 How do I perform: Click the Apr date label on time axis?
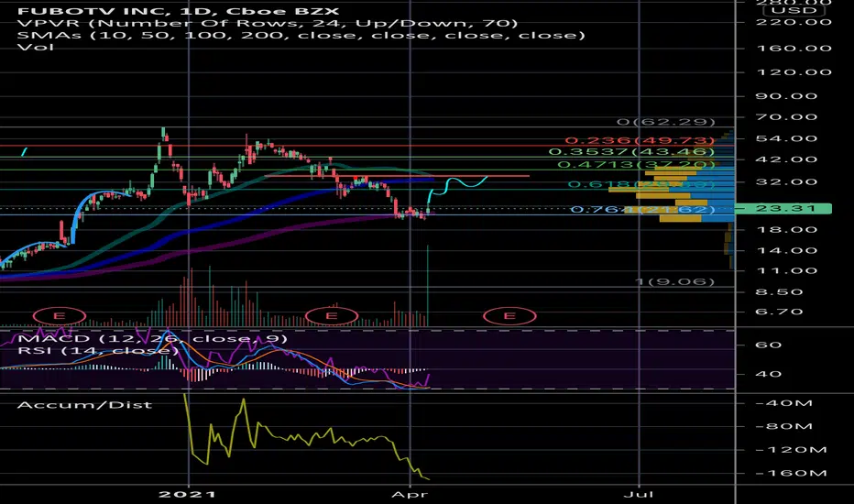pyautogui.click(x=410, y=494)
